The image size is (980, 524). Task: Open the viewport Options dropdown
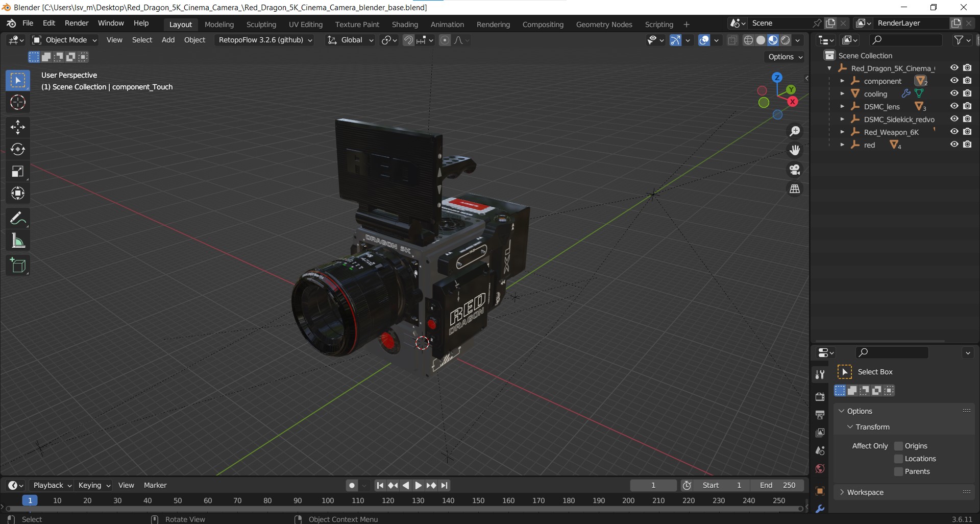click(x=786, y=57)
